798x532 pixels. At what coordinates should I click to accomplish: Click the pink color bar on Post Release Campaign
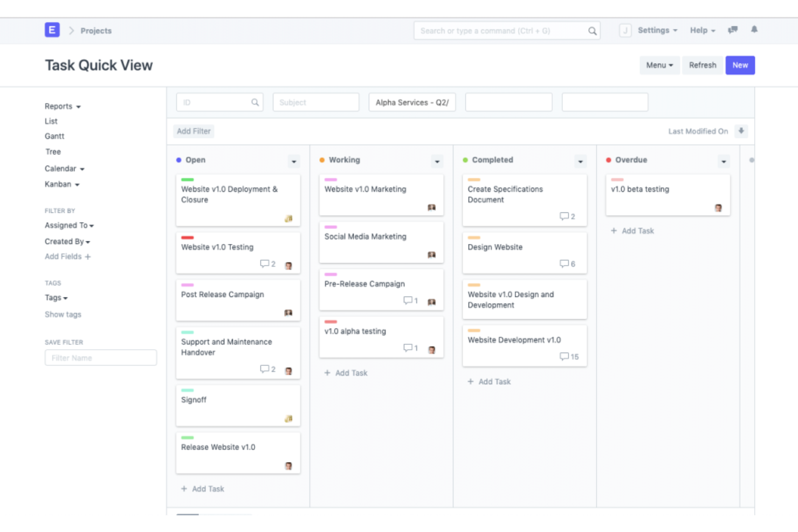click(186, 285)
